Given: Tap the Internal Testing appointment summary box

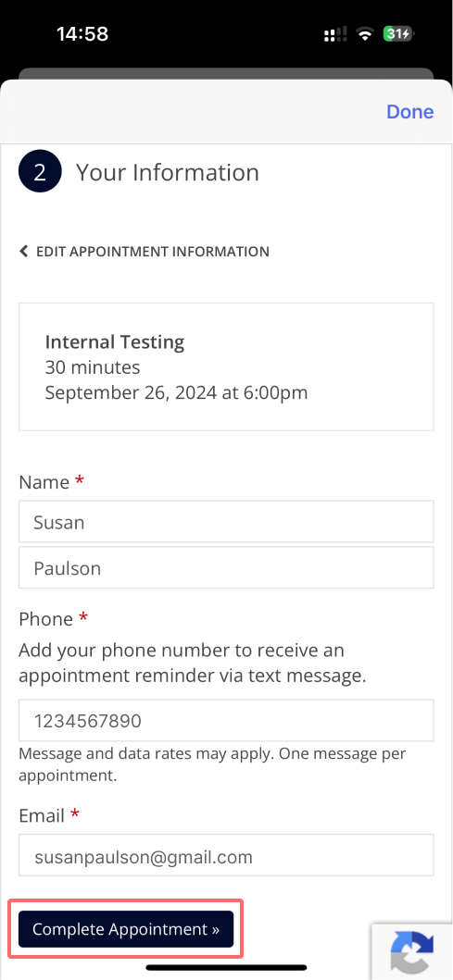Looking at the screenshot, I should pos(226,366).
